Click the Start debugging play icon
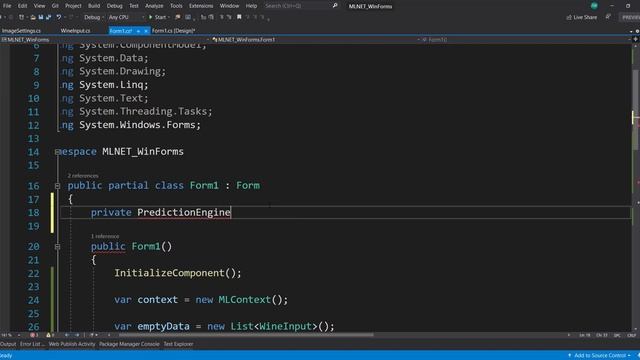 point(151,17)
